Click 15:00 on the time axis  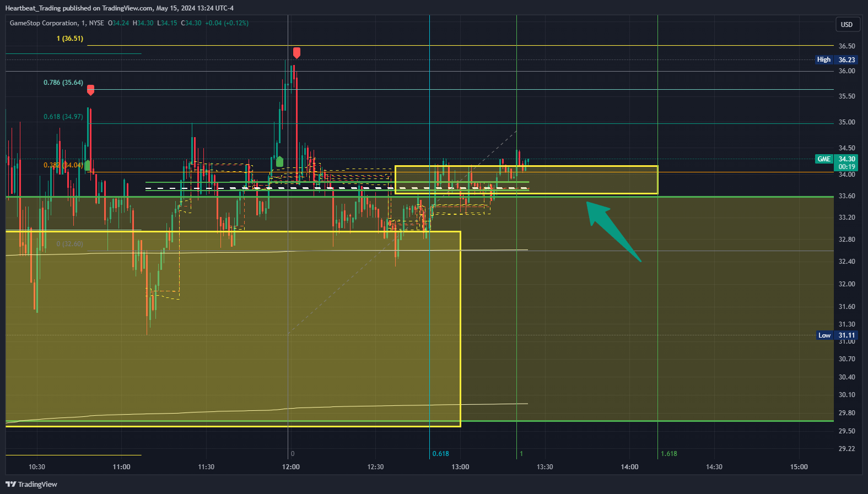799,467
